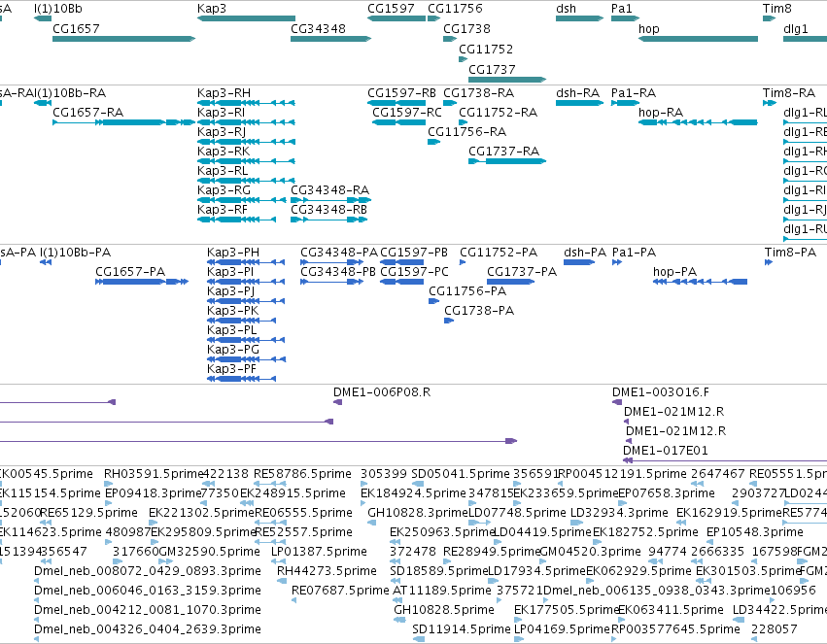The image size is (827, 644).
Task: Select EST GH10828.3prime
Action: [x=418, y=513]
